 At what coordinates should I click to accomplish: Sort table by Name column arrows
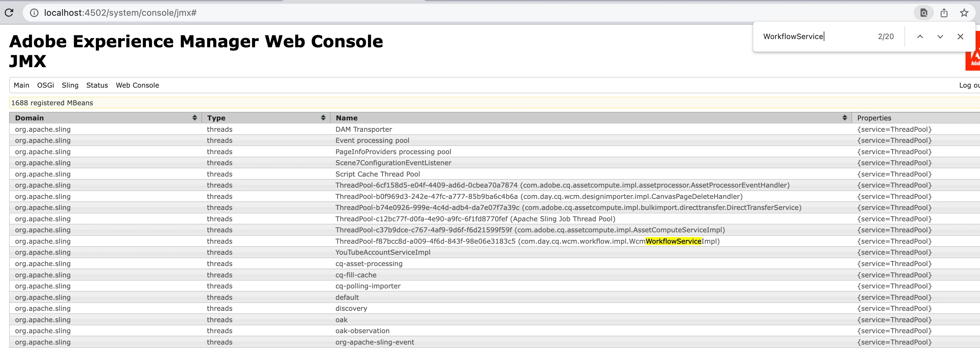point(844,118)
